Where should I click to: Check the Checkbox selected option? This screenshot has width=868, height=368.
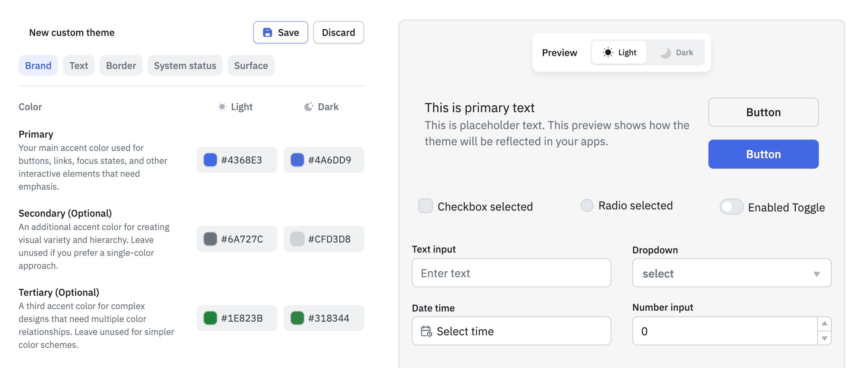[425, 206]
